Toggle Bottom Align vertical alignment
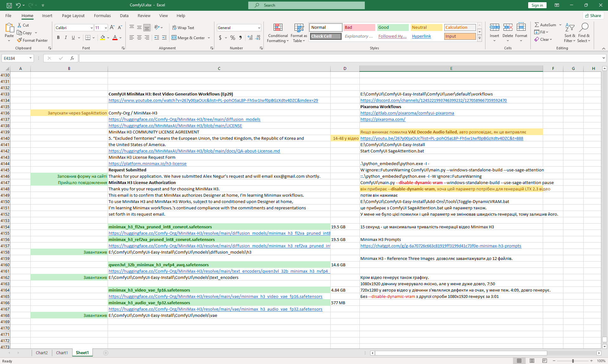 tap(147, 28)
